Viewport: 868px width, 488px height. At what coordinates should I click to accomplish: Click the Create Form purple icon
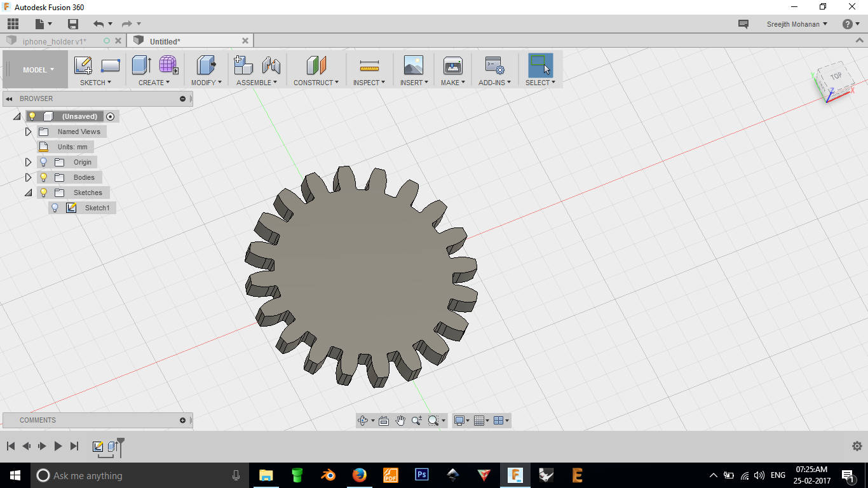point(168,65)
